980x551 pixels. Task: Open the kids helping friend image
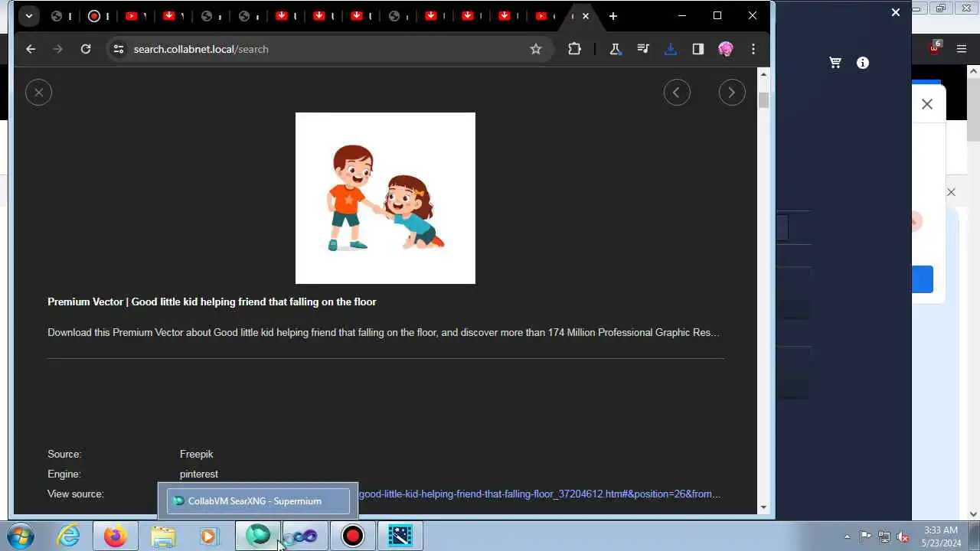(x=385, y=198)
